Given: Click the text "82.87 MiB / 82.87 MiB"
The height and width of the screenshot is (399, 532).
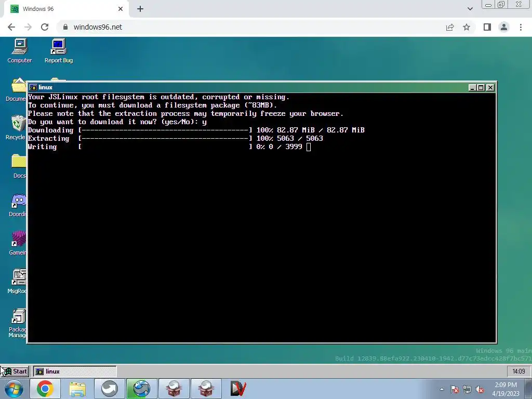Looking at the screenshot, I should (321, 130).
